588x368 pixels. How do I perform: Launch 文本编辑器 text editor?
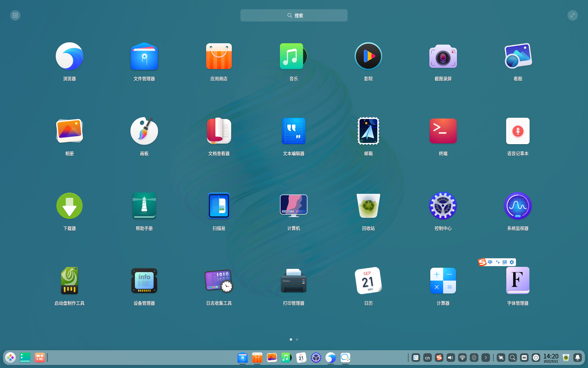294,131
